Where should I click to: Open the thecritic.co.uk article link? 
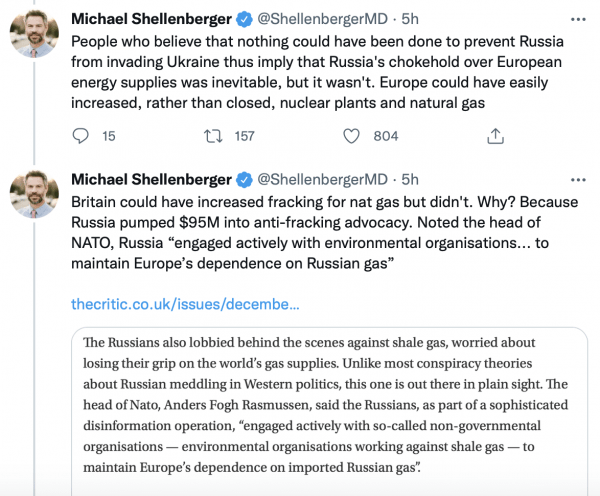point(185,303)
